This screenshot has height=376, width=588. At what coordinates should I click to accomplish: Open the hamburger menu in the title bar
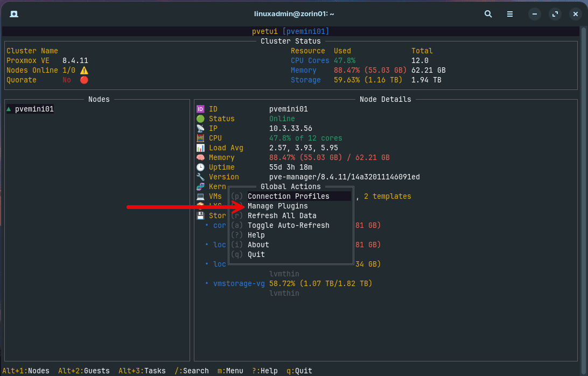[509, 14]
